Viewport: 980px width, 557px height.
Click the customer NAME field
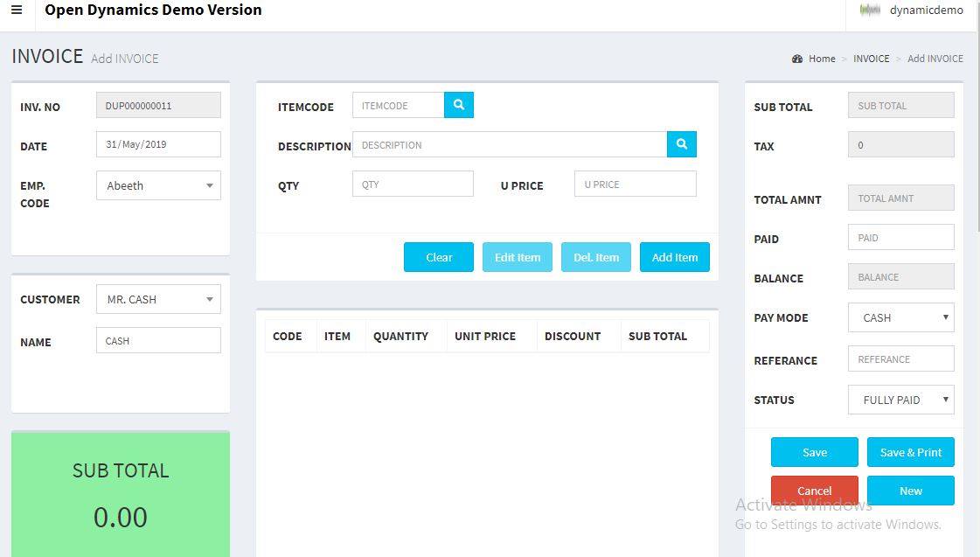(159, 340)
